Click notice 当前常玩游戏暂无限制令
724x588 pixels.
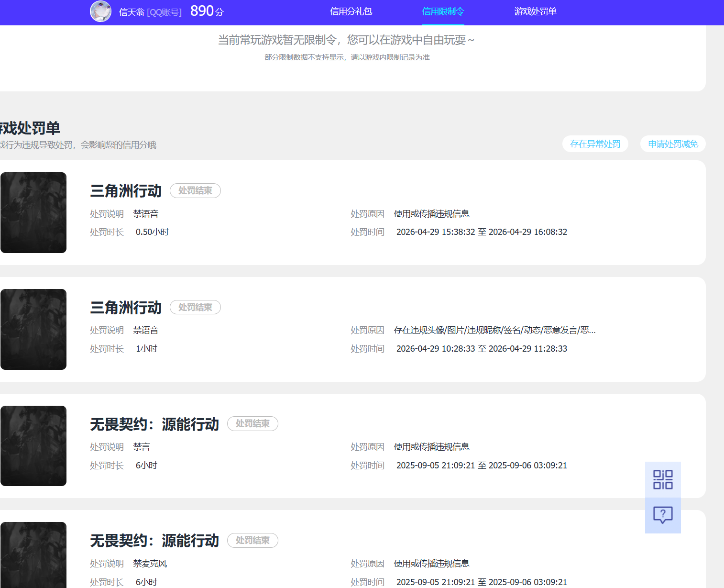pyautogui.click(x=346, y=40)
